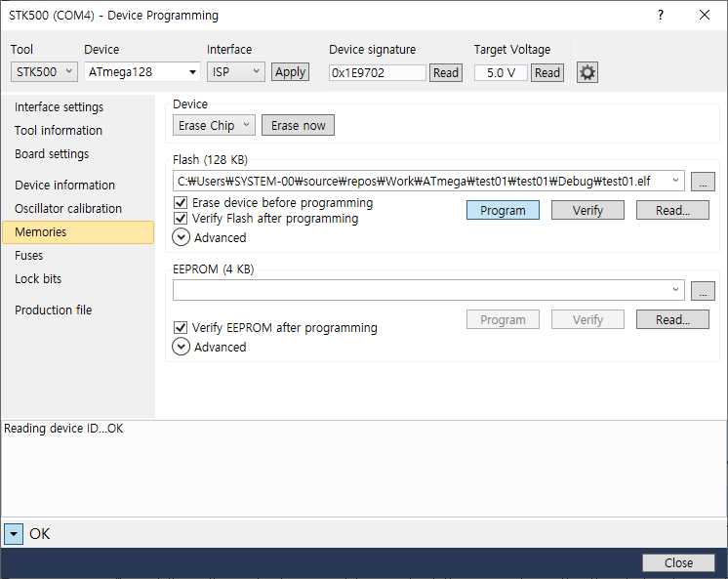Verify the Flash memory

(587, 211)
